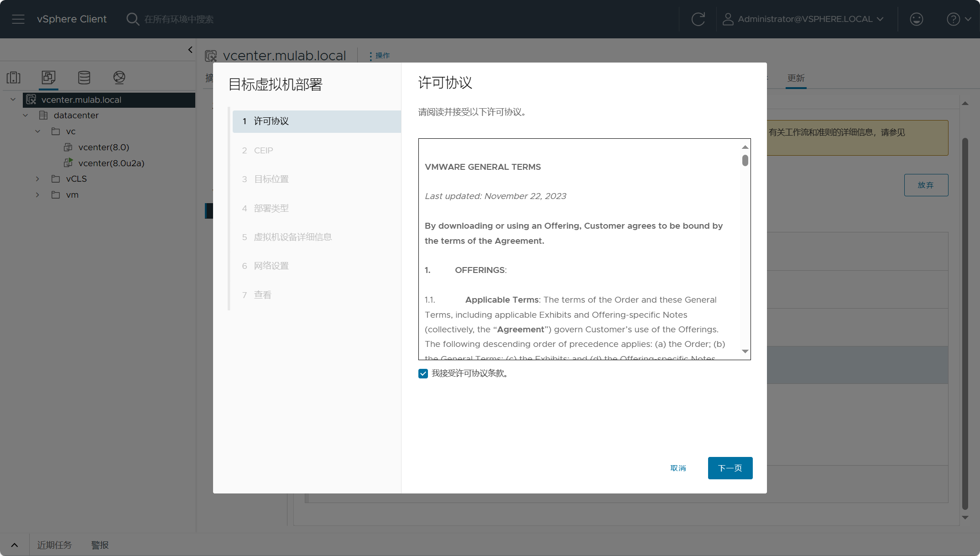Image resolution: width=980 pixels, height=556 pixels.
Task: Collapse vcenter.mulab.local tree node
Action: pos(13,100)
